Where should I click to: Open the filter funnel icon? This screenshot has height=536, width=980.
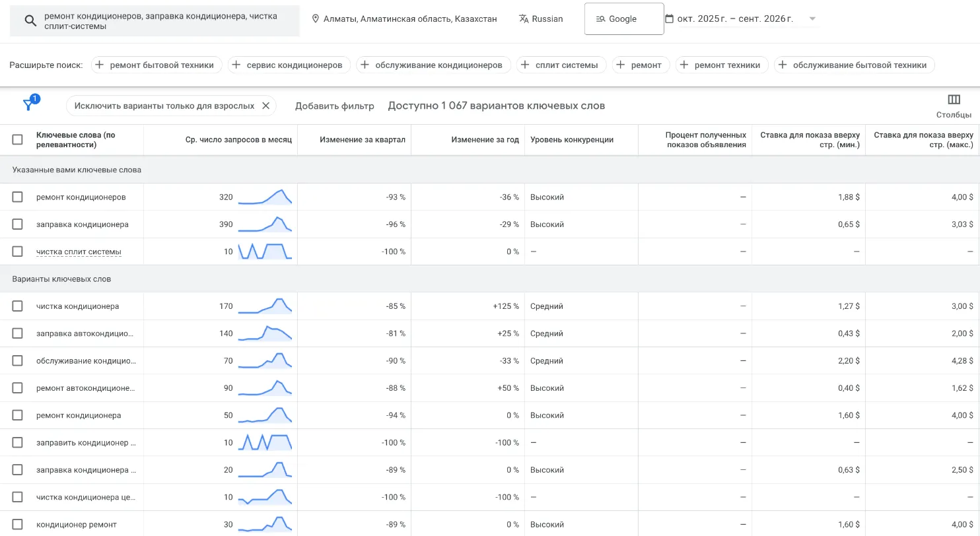click(x=28, y=105)
